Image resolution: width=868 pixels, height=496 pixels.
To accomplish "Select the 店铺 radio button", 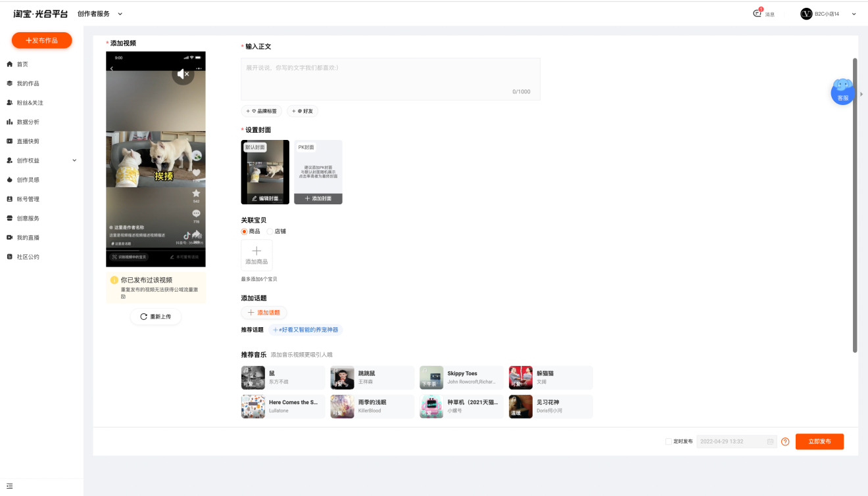I will tap(270, 231).
